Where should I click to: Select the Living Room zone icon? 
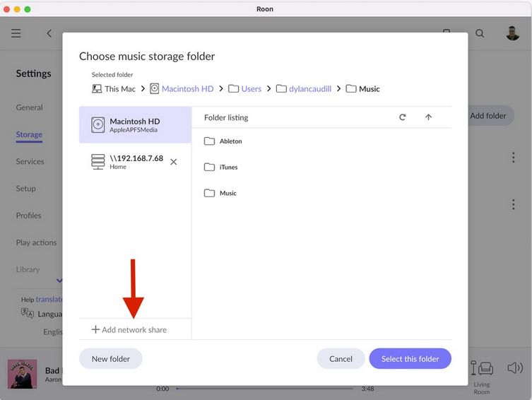[x=482, y=370]
